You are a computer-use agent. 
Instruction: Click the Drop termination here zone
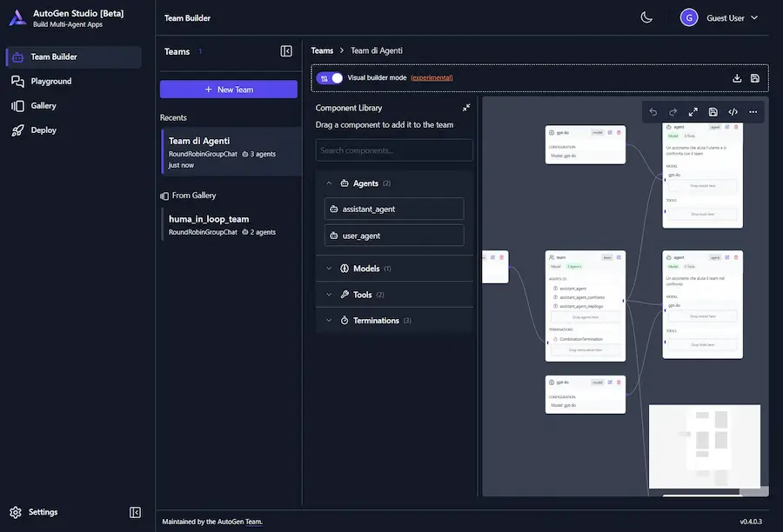pos(586,350)
